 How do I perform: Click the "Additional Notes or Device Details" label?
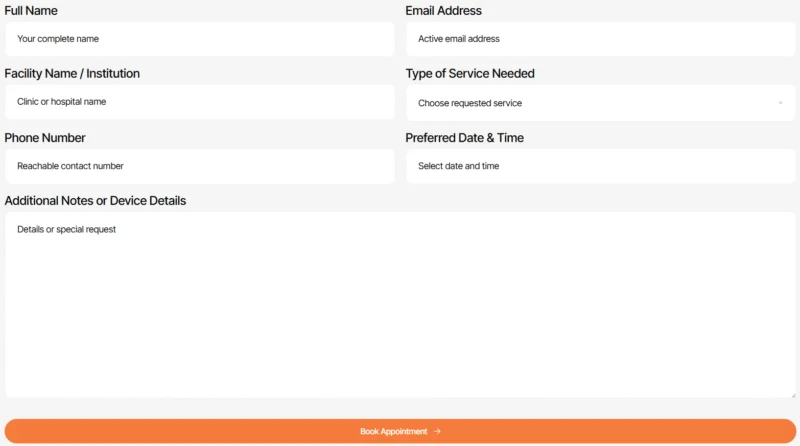pos(95,201)
